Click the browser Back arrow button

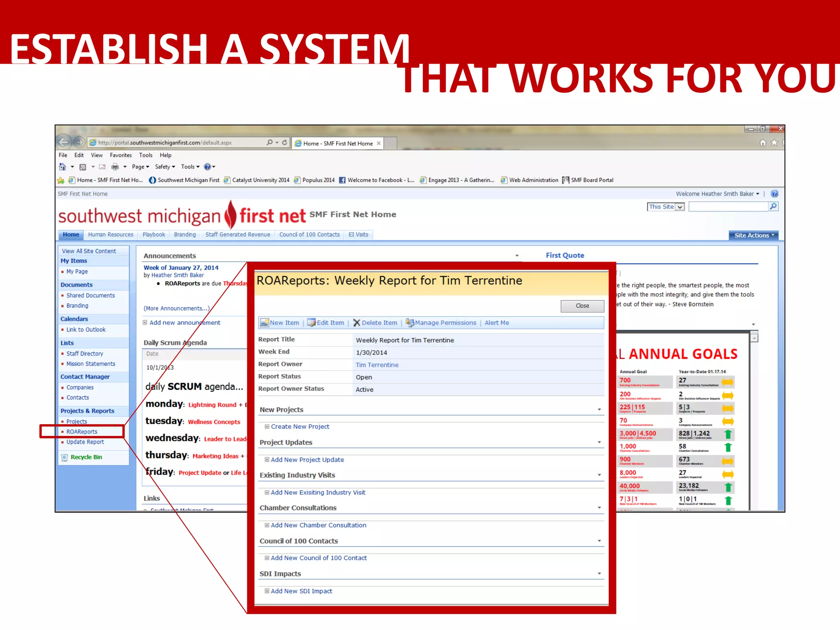(x=64, y=142)
